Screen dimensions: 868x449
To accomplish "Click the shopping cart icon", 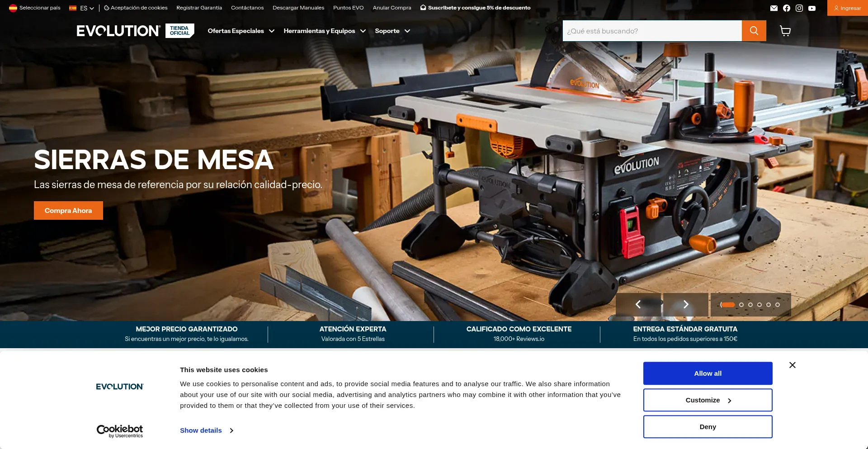I will (785, 31).
